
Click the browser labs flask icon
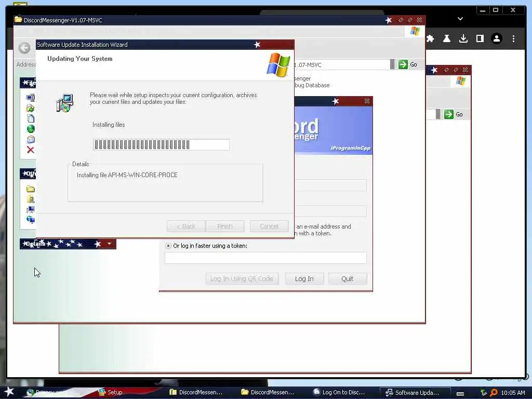coord(446,38)
